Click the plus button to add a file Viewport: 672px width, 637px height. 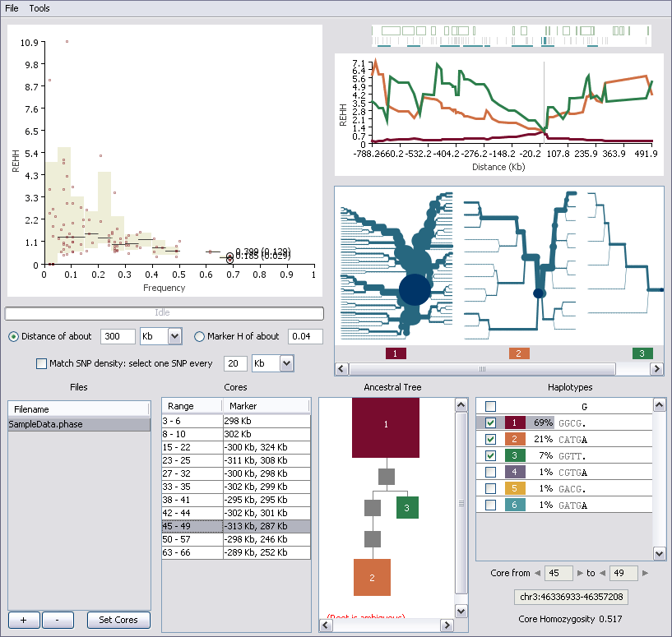(x=24, y=620)
